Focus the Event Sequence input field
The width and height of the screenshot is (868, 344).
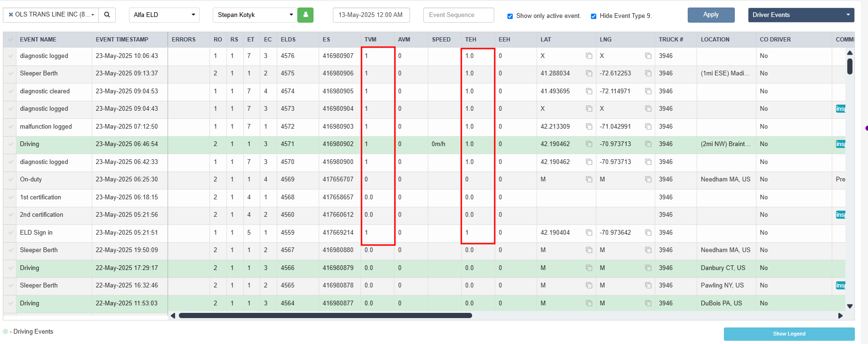pyautogui.click(x=458, y=15)
